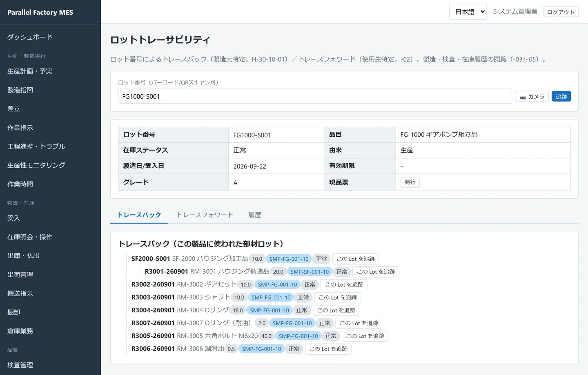This screenshot has width=588, height=375.
Task: Trace lot R3006-260901 with この Lot を追跡
Action: (328, 349)
